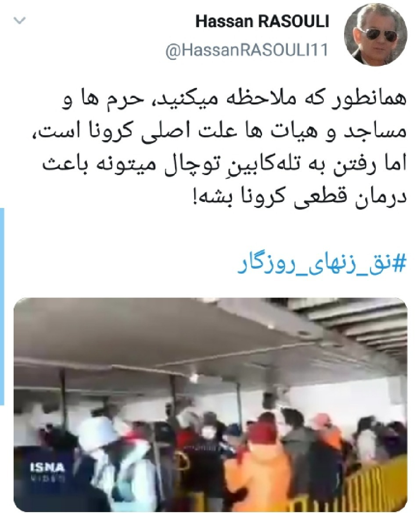Click the blue vertical bar at left edge

pyautogui.click(x=2, y=307)
